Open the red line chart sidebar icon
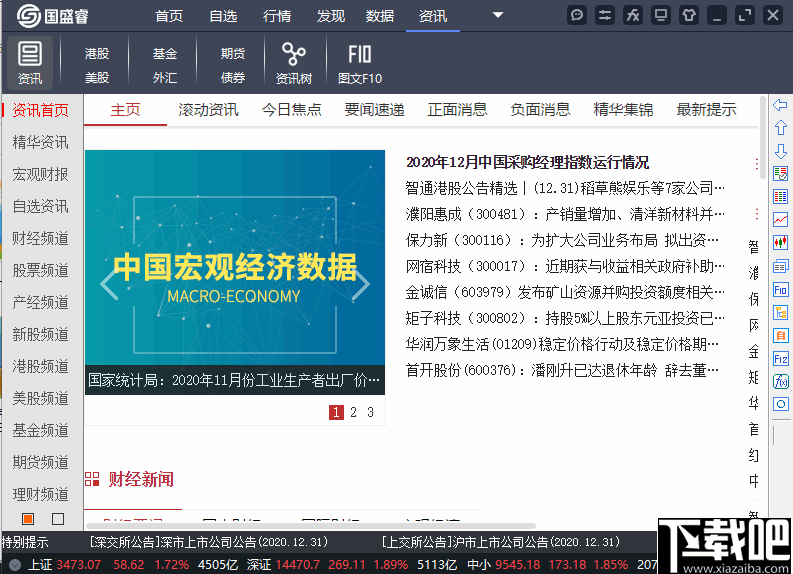 coord(780,219)
